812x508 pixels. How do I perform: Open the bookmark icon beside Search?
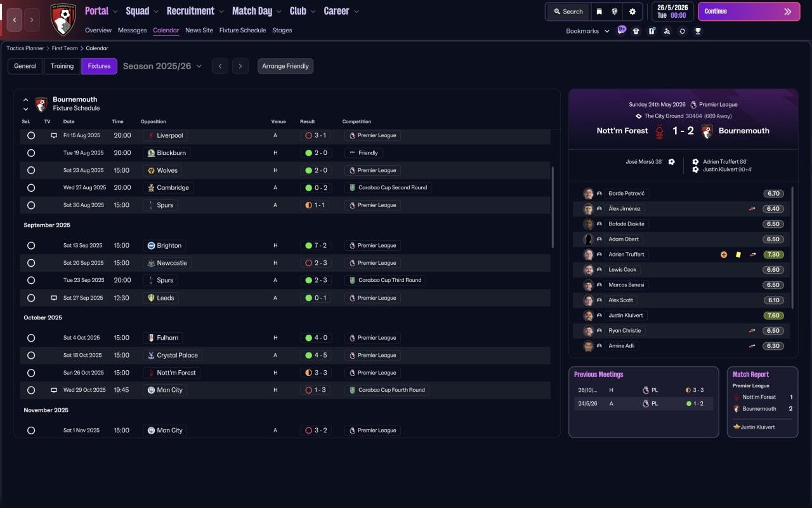pos(599,11)
